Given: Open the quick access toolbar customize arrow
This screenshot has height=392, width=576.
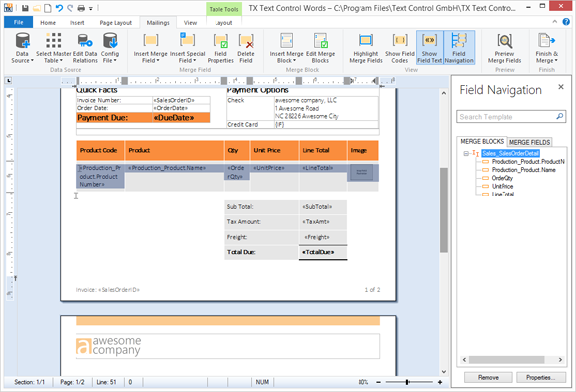Looking at the screenshot, I should tap(91, 9).
